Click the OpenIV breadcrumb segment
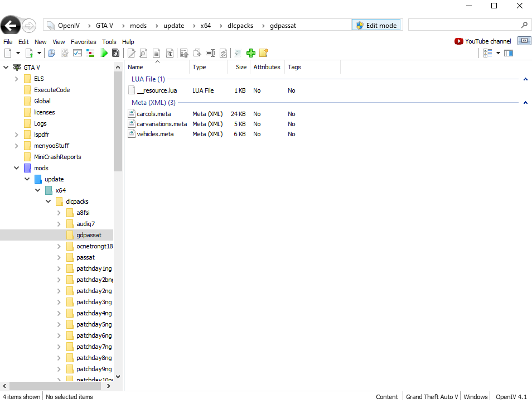Image resolution: width=532 pixels, height=403 pixels. [x=69, y=26]
